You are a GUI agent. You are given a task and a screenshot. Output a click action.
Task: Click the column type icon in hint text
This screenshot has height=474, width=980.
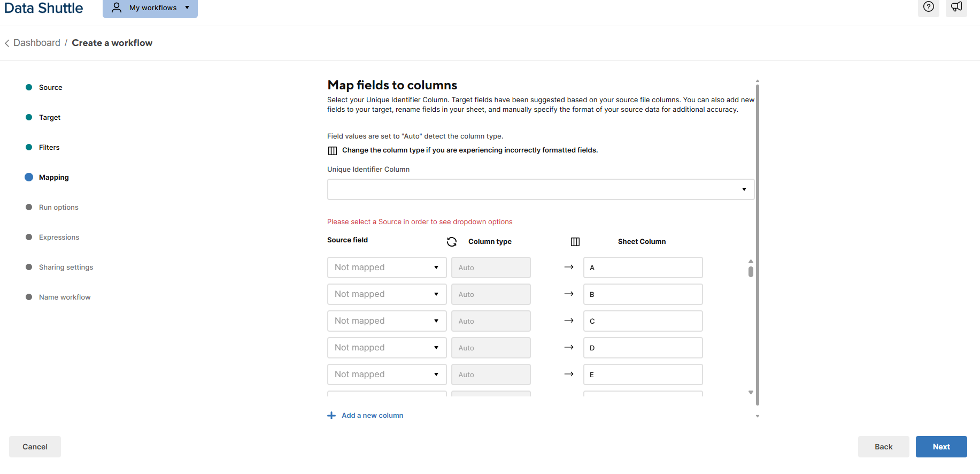(333, 151)
